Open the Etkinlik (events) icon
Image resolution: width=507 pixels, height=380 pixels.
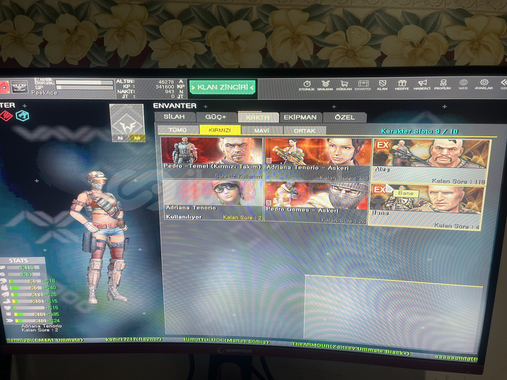307,85
